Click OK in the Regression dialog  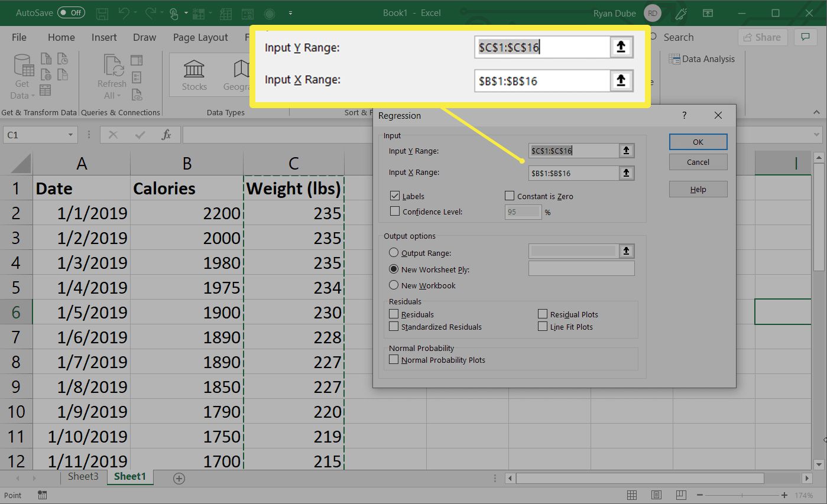click(x=698, y=142)
